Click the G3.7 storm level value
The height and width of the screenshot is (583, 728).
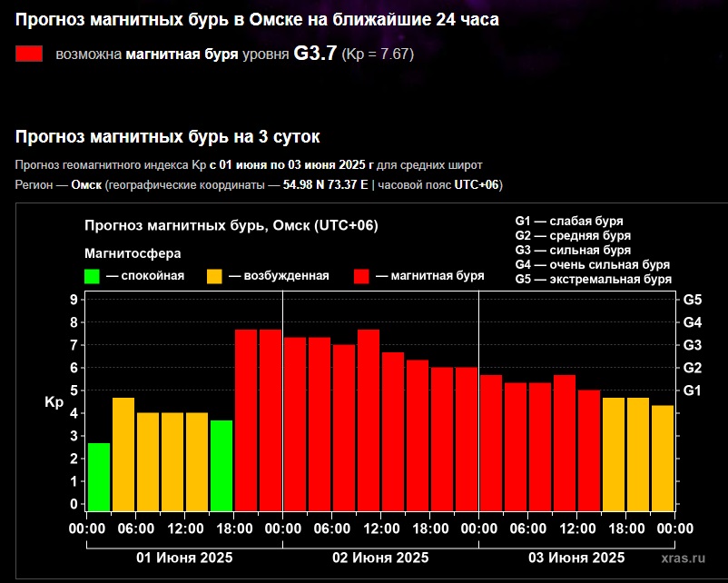click(x=315, y=54)
